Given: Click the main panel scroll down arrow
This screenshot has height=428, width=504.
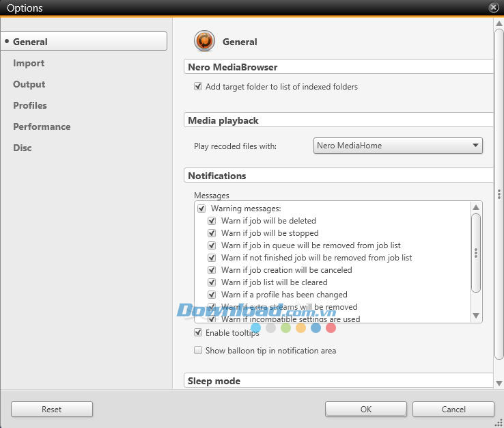Looking at the screenshot, I should point(499,384).
